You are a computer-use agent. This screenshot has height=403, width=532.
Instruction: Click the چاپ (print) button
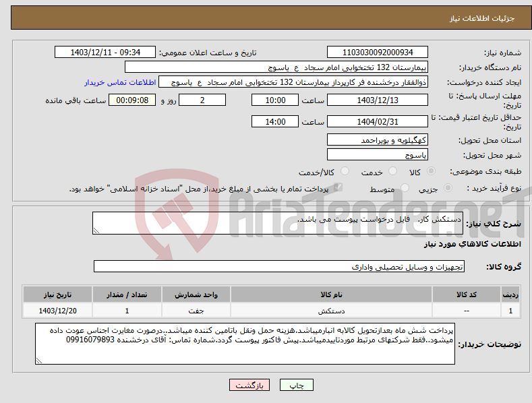(x=296, y=385)
